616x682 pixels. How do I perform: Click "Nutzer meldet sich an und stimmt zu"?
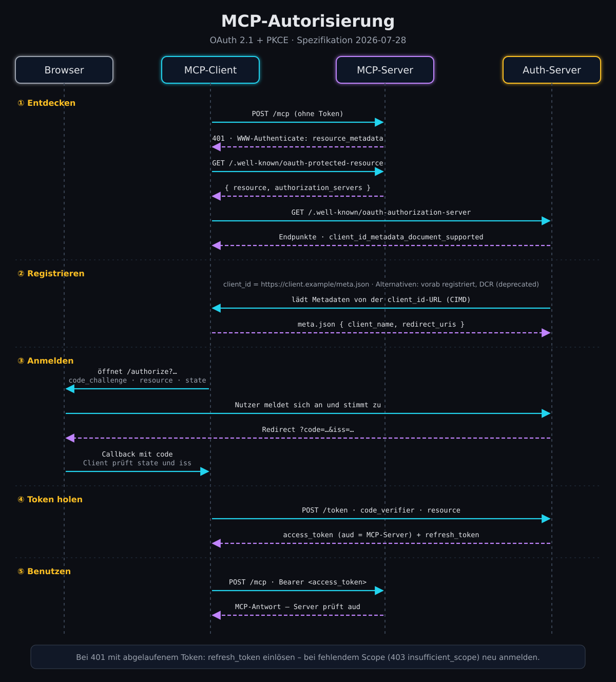click(x=308, y=405)
